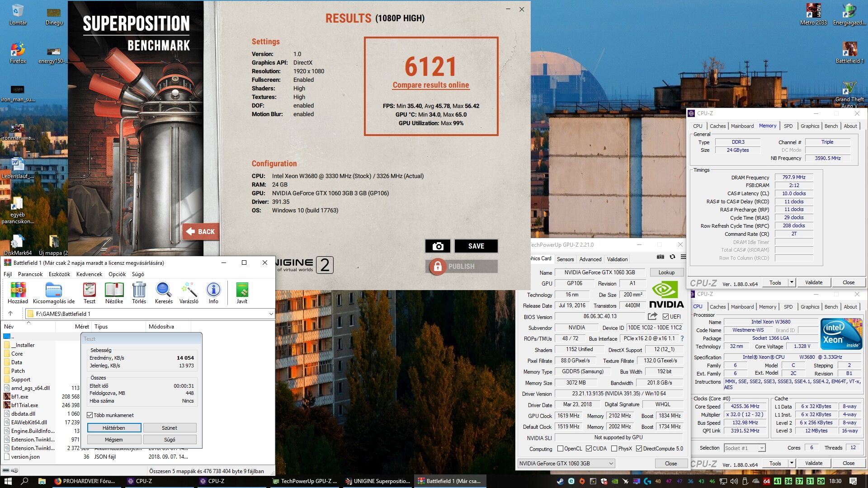
Task: Open the Parancsok menu in WinRAR
Action: (30, 274)
